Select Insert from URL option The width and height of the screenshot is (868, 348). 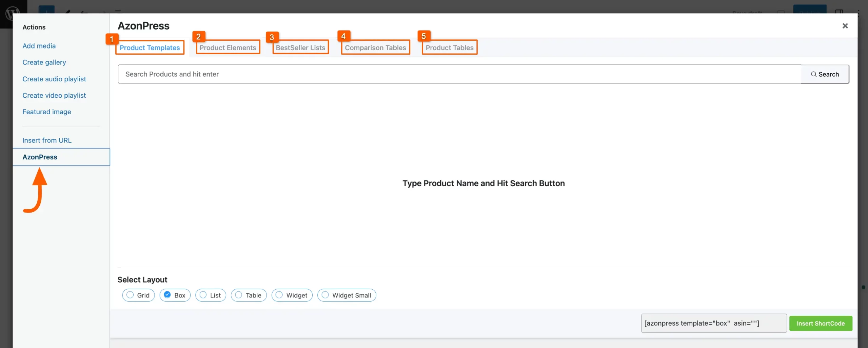point(47,140)
